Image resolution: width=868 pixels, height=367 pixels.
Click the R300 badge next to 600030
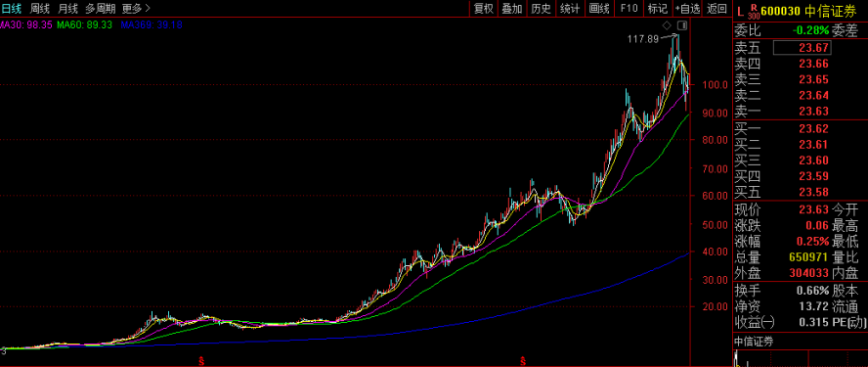[753, 11]
